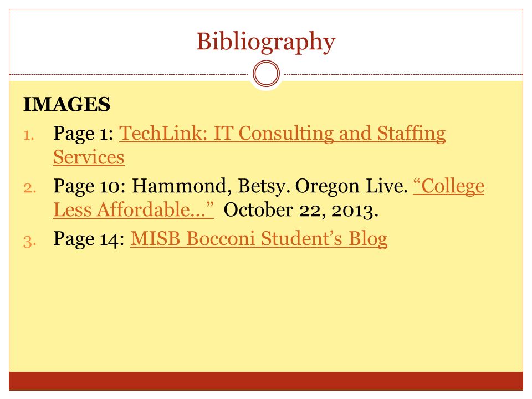Click the "Page 10:" label text
This screenshot has height=399, width=532.
point(90,186)
